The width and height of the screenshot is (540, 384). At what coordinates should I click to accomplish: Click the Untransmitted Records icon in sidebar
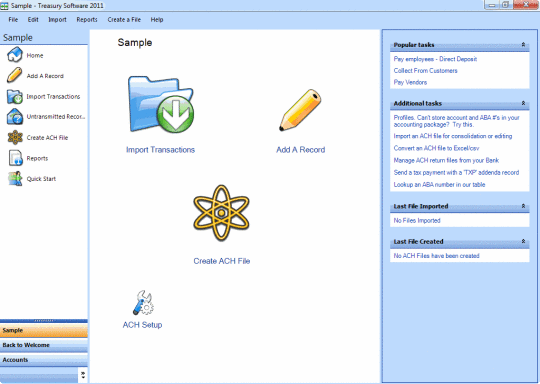click(15, 117)
